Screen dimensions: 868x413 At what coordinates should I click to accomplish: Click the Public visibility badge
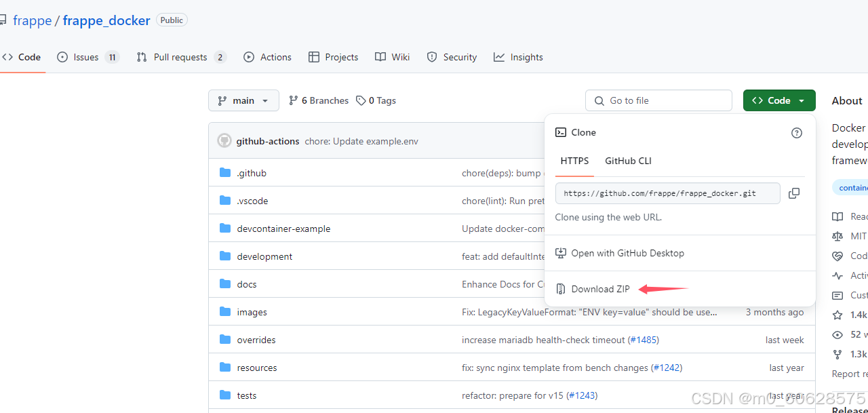[171, 20]
